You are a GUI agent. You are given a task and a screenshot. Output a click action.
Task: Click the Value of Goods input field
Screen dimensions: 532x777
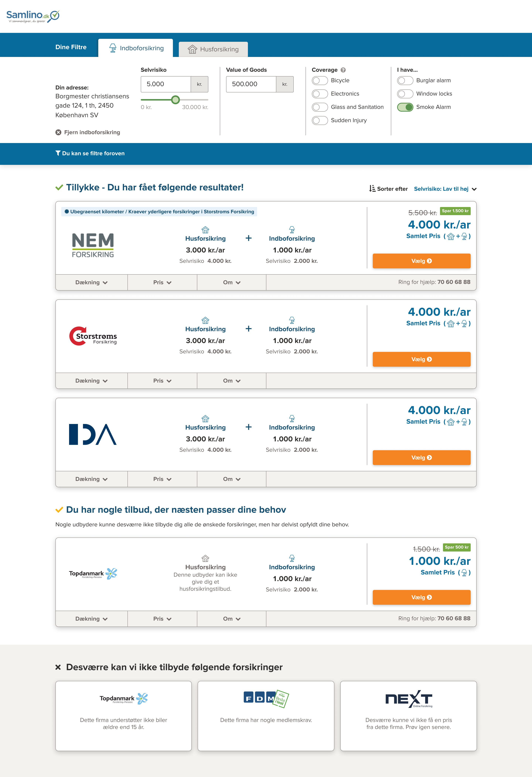tap(251, 84)
